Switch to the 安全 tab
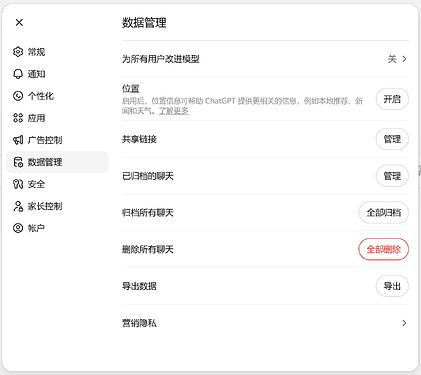The image size is (421, 375). 57,184
